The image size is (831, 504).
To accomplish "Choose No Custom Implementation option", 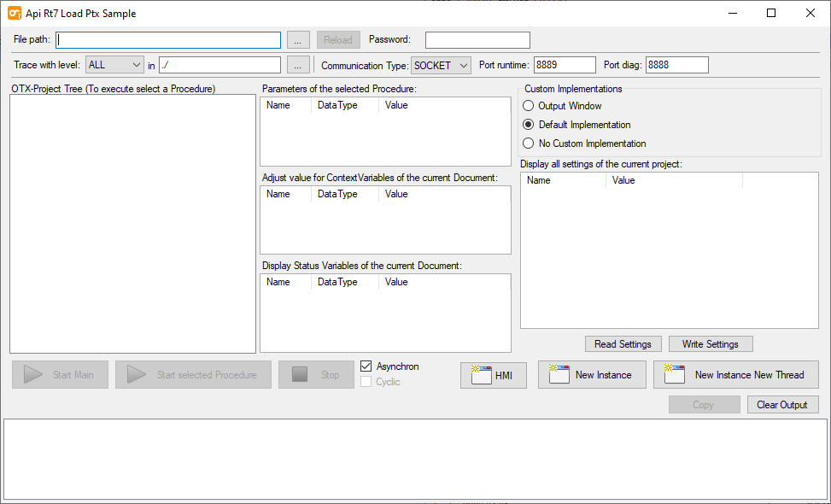I will (529, 144).
